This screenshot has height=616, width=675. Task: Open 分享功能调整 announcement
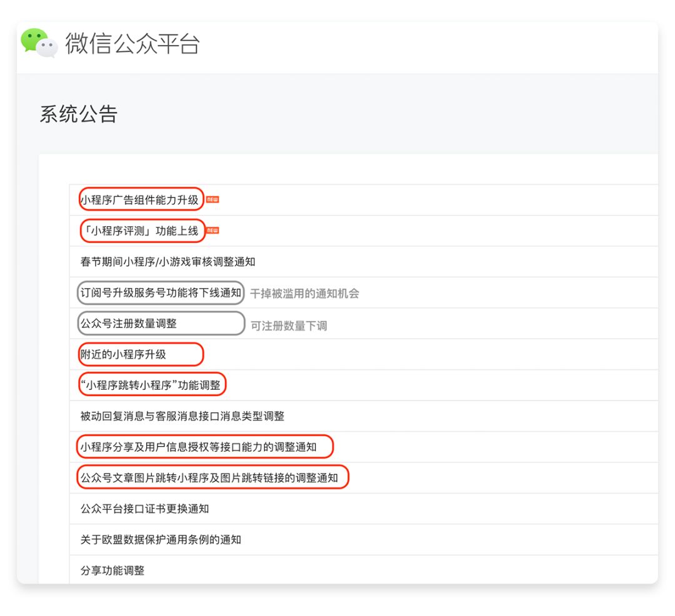[112, 570]
